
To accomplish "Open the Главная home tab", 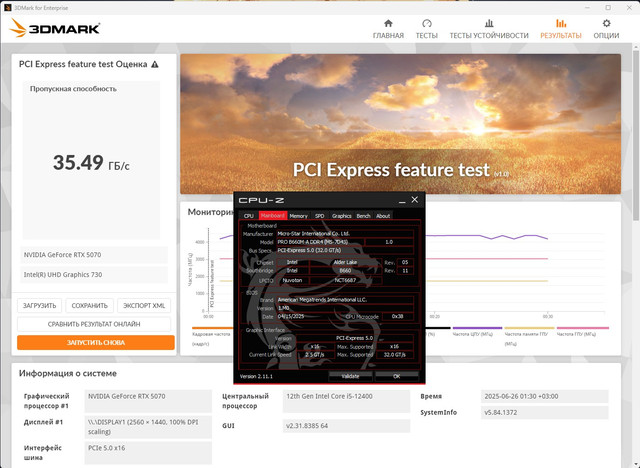I will [388, 29].
